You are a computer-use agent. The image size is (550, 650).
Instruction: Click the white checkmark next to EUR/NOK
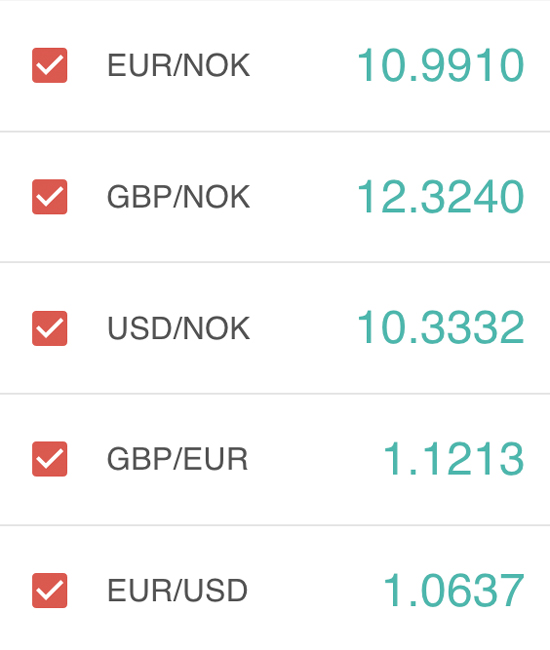(50, 65)
